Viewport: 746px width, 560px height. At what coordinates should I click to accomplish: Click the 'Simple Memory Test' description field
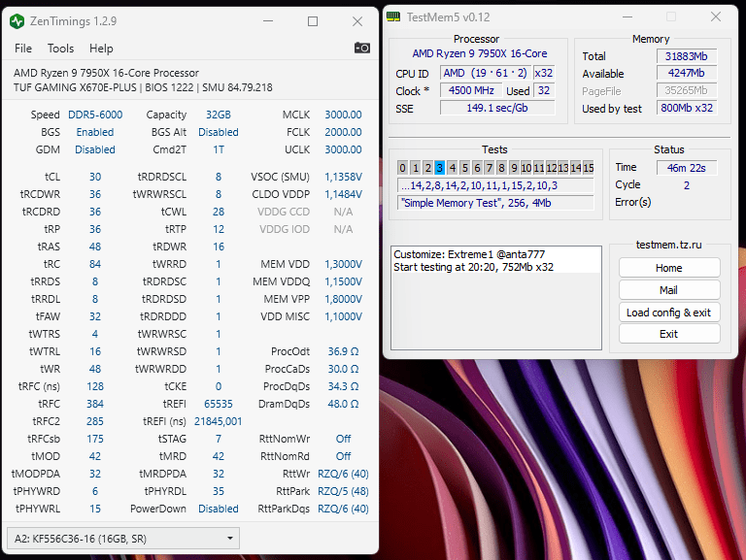point(495,203)
